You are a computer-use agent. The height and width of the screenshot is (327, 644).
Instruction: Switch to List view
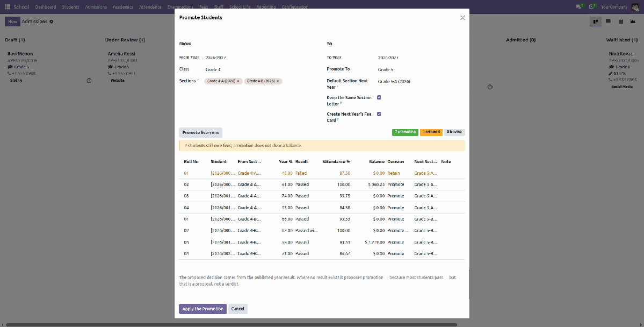tap(608, 22)
